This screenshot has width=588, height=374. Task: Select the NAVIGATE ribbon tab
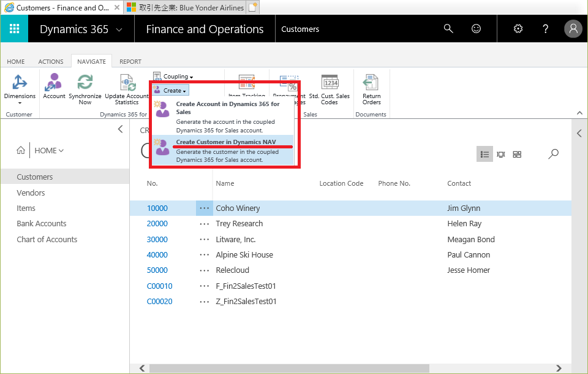click(91, 61)
